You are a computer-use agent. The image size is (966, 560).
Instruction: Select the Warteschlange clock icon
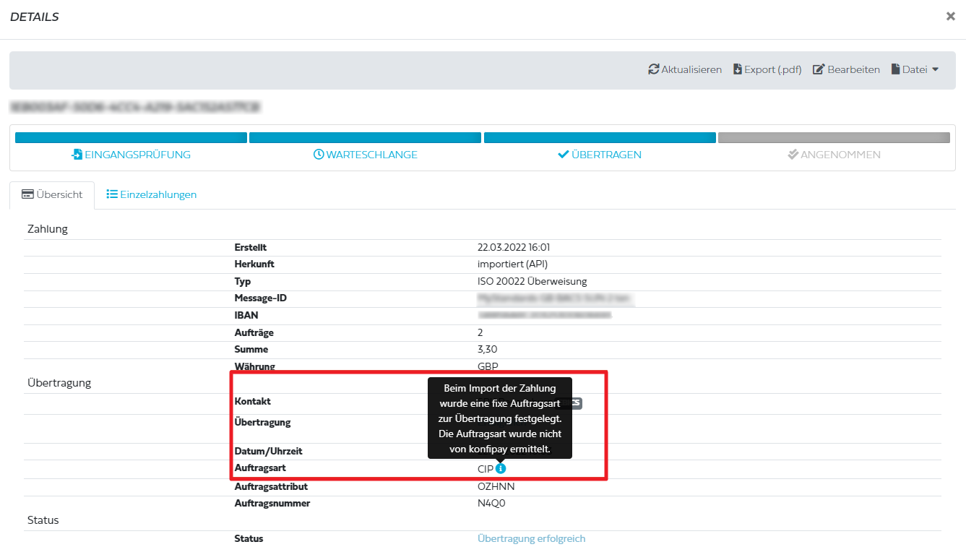pos(318,155)
